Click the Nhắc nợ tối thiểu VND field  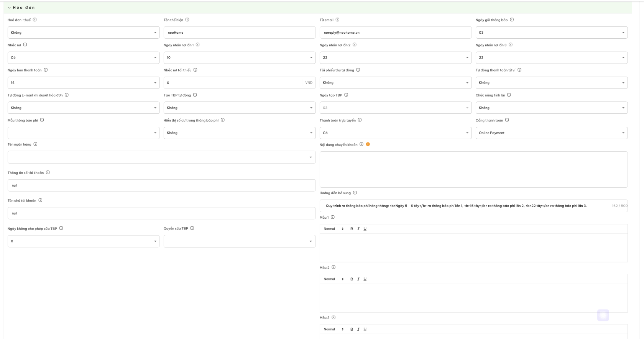tap(240, 83)
